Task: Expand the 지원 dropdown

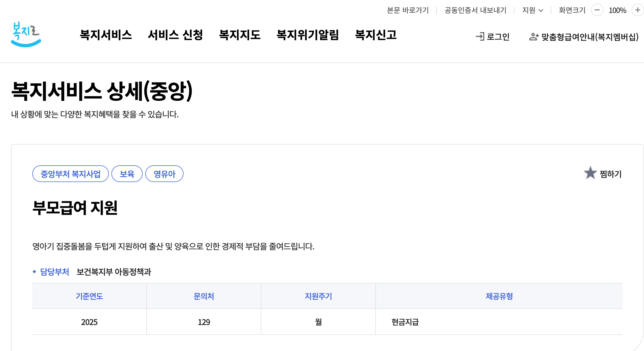Action: pos(533,10)
